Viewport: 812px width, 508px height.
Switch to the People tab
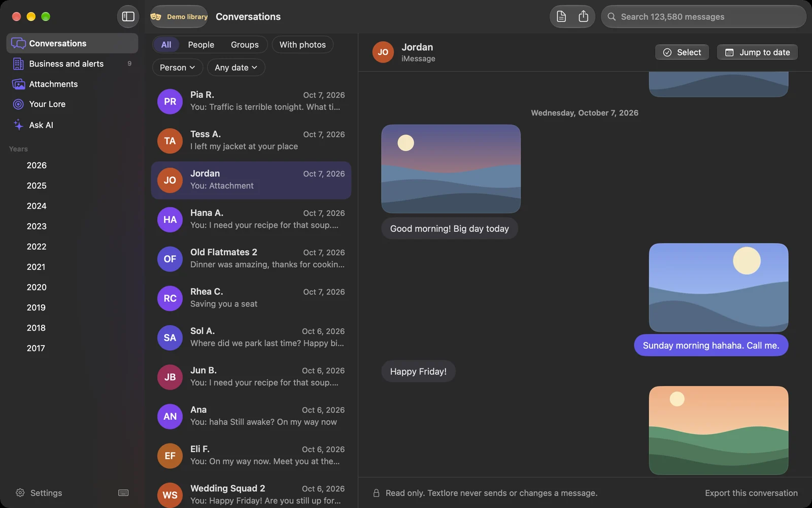201,45
